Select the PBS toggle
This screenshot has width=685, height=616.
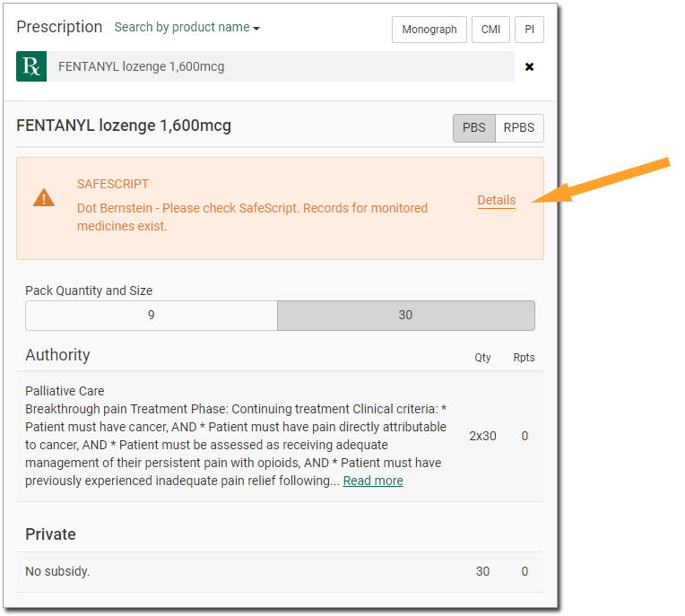[474, 128]
